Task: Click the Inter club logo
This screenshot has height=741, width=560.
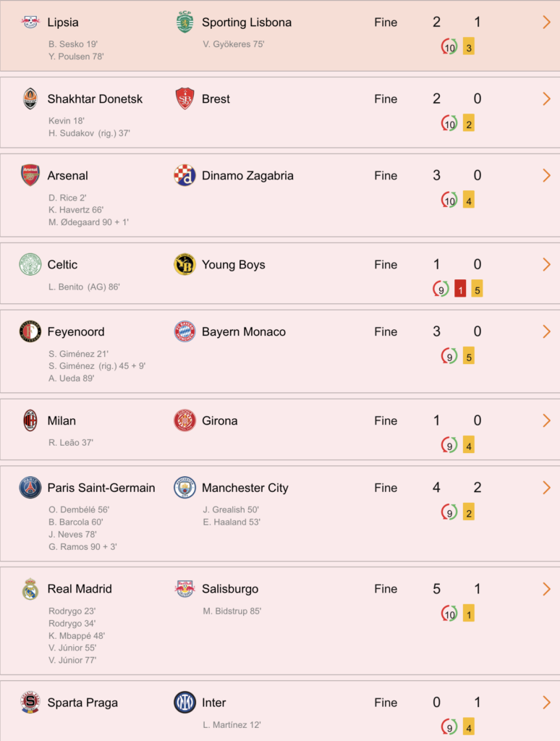Action: [184, 702]
